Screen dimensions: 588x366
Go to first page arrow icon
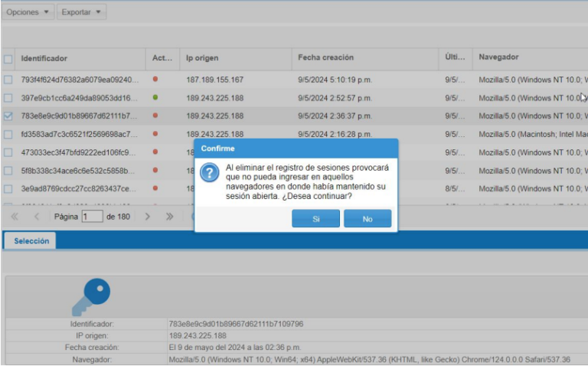[15, 217]
